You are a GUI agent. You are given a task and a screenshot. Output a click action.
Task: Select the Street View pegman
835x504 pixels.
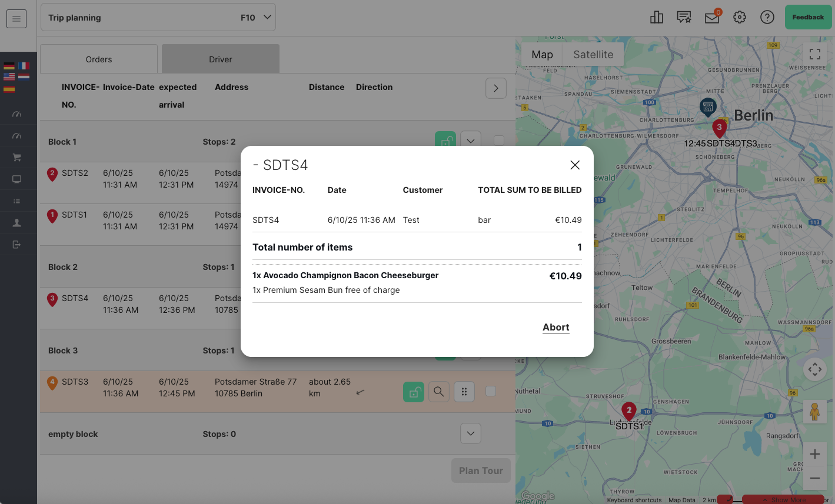[x=815, y=411]
